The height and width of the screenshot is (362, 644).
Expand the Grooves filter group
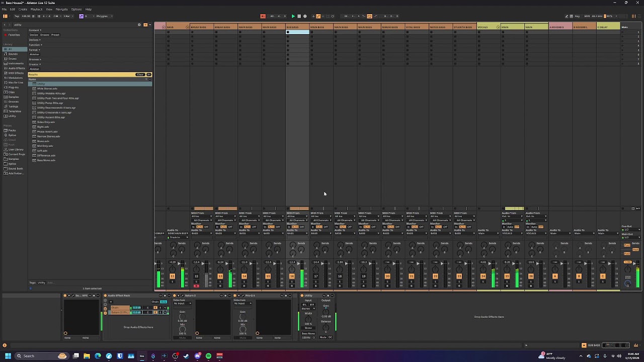tap(35, 59)
